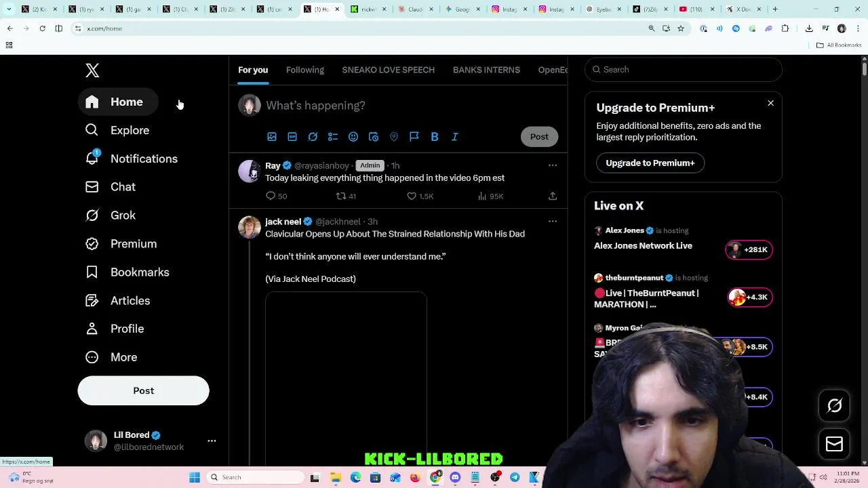Apply italic formatting in composer
This screenshot has width=868, height=488.
pyautogui.click(x=455, y=137)
